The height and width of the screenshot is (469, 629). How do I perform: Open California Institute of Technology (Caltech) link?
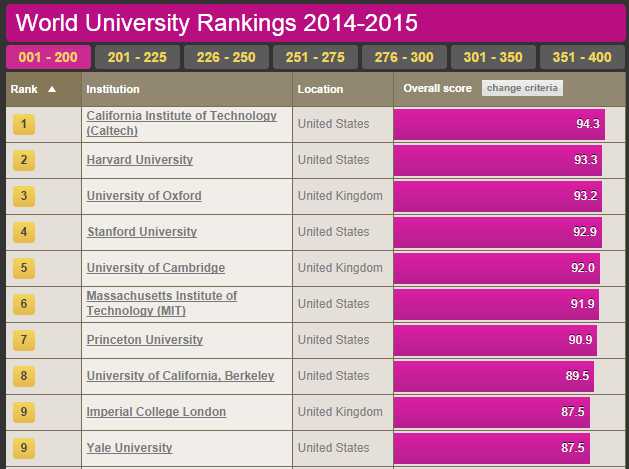coord(182,123)
